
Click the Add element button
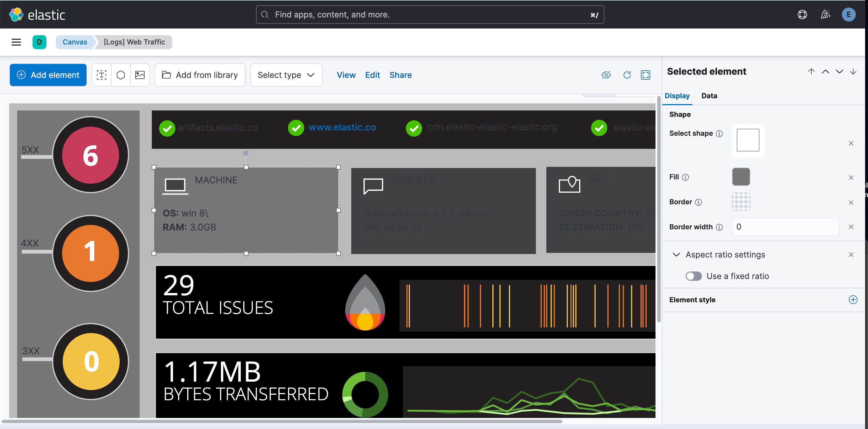[48, 75]
